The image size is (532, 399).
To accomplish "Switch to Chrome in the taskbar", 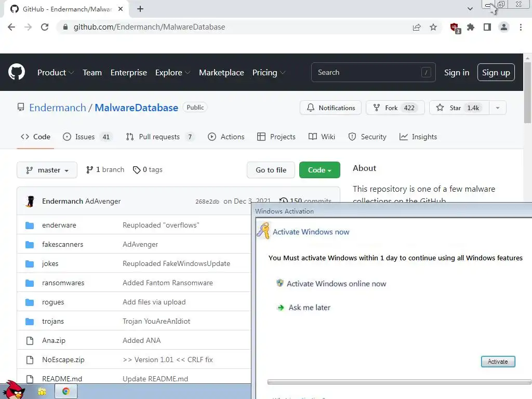I will pyautogui.click(x=66, y=392).
